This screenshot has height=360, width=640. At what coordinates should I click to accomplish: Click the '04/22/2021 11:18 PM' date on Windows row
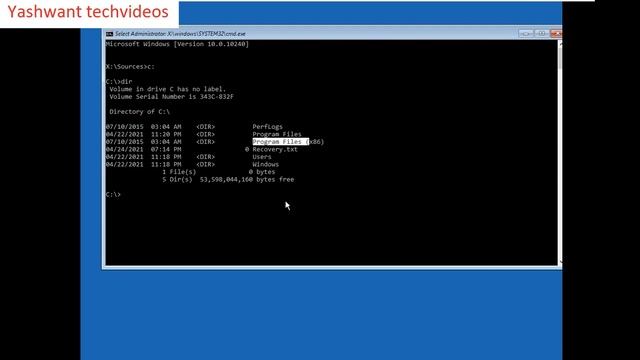(143, 164)
